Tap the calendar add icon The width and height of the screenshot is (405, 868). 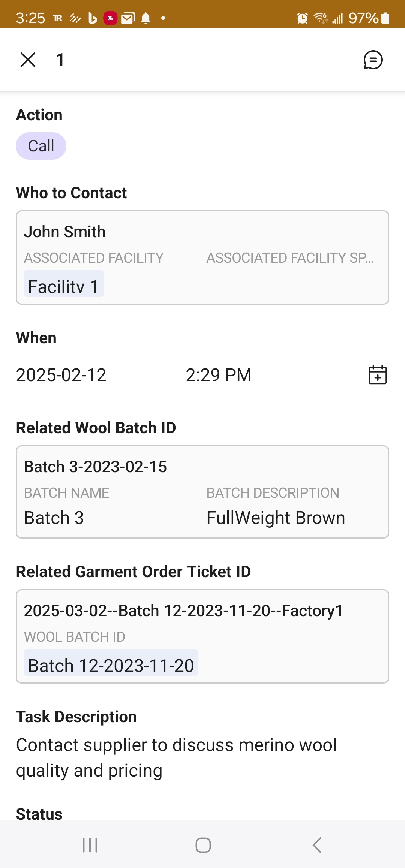click(x=378, y=375)
